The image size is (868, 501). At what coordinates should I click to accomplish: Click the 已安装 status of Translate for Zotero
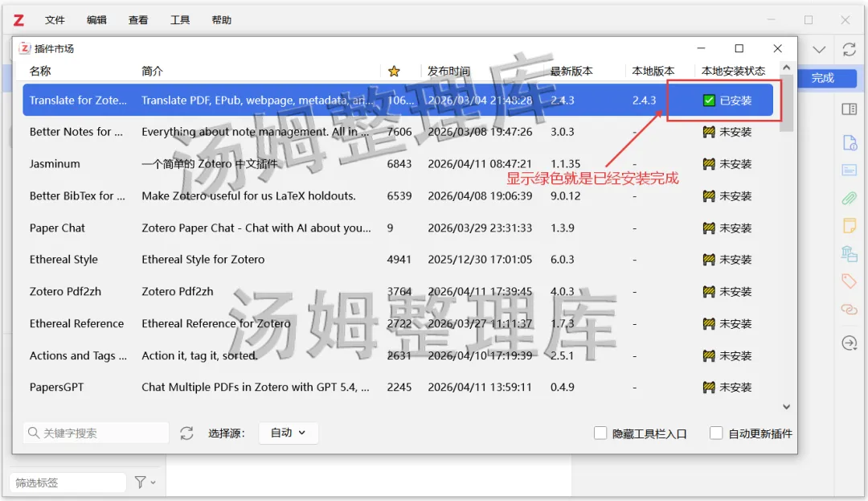(727, 101)
